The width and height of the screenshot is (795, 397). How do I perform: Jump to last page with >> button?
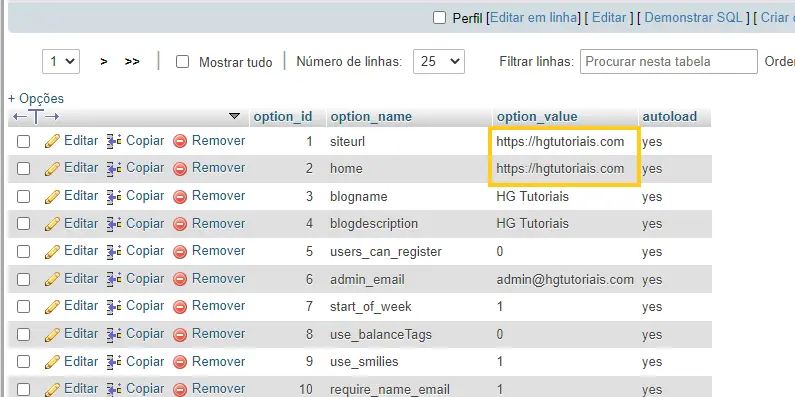click(x=132, y=62)
